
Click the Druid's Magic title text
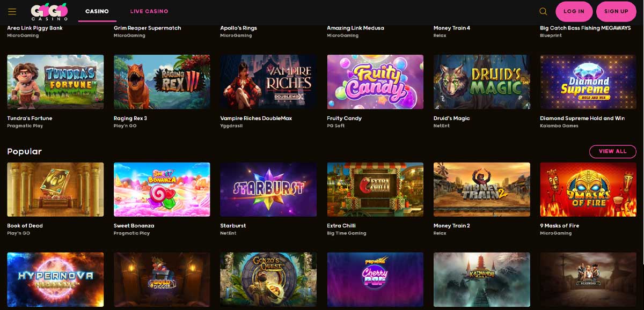451,118
